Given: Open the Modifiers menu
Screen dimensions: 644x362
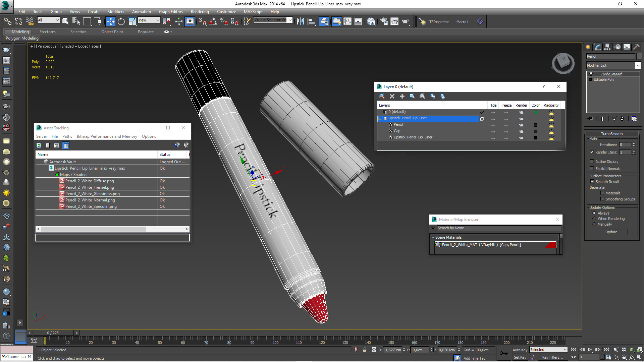Looking at the screenshot, I should click(115, 11).
